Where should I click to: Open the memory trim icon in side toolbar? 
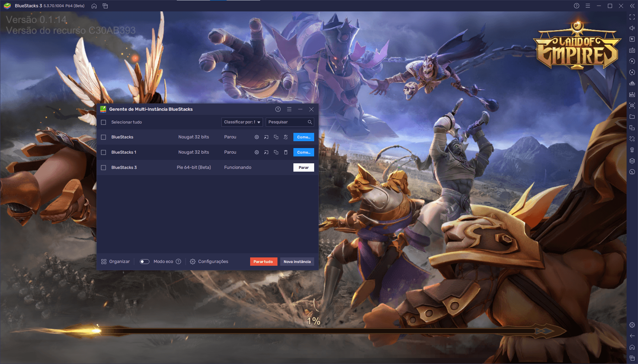tap(632, 83)
